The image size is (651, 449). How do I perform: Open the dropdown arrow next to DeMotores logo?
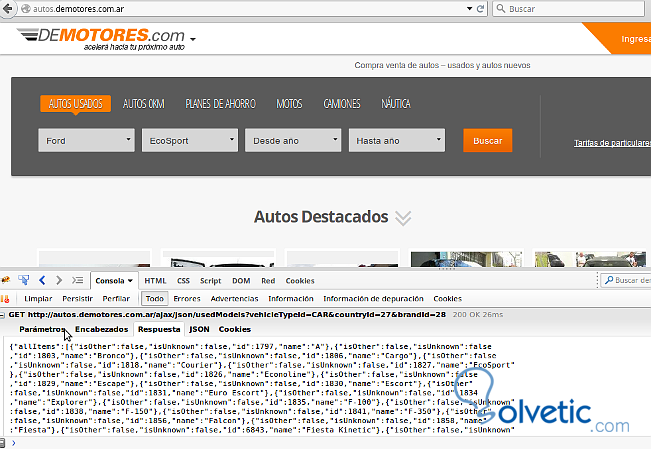pyautogui.click(x=193, y=39)
